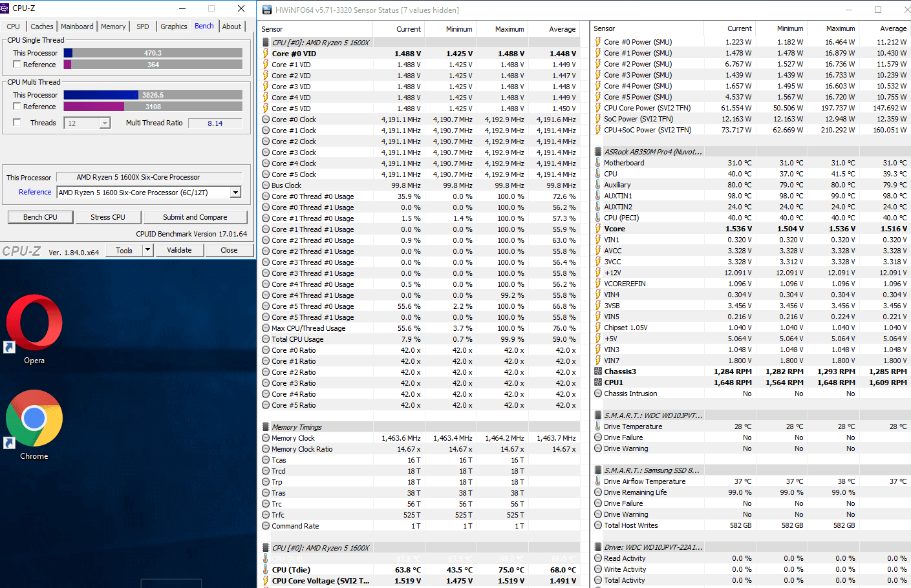Select the Memory tab in CPU-Z
The width and height of the screenshot is (911, 588).
(x=113, y=26)
